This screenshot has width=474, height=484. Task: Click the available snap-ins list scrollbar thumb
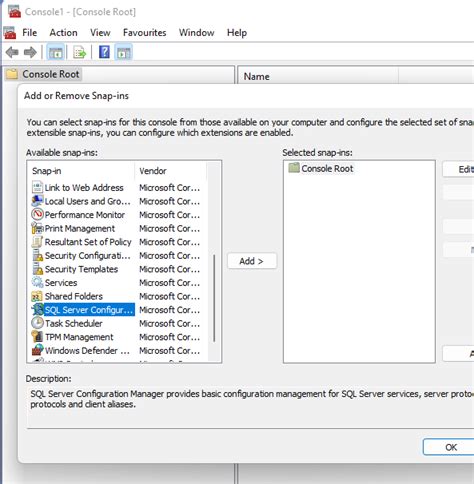click(x=214, y=298)
